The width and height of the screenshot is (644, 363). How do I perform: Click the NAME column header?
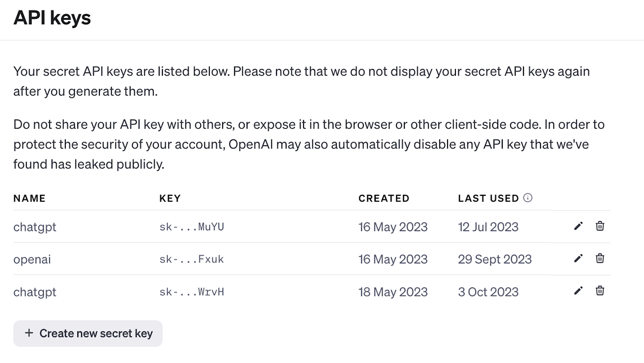[29, 199]
